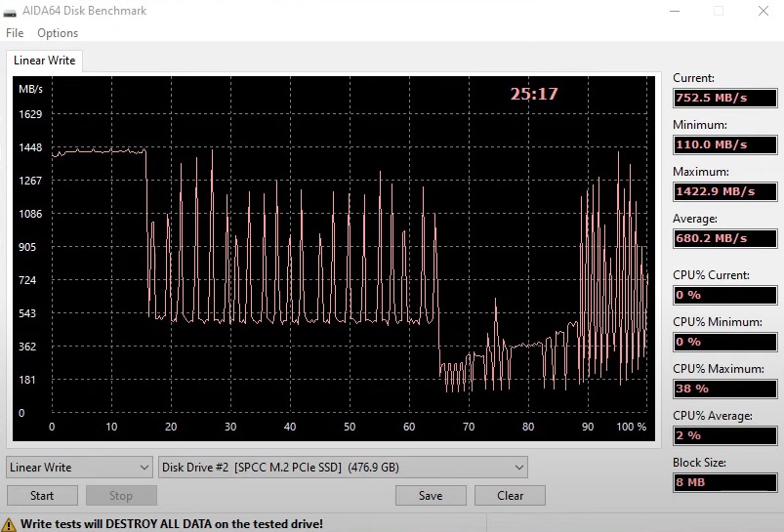Click the warning triangle icon in status bar
The image size is (784, 532).
tap(9, 524)
